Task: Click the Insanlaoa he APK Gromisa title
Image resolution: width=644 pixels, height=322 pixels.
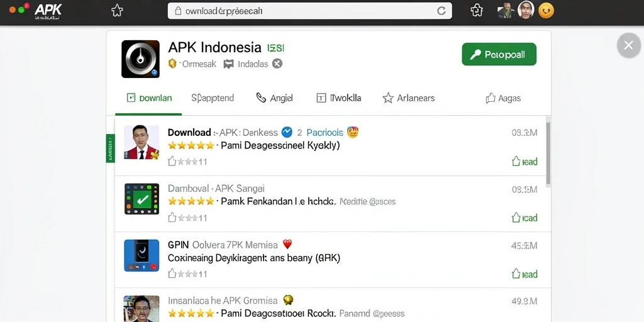Action: click(x=222, y=301)
